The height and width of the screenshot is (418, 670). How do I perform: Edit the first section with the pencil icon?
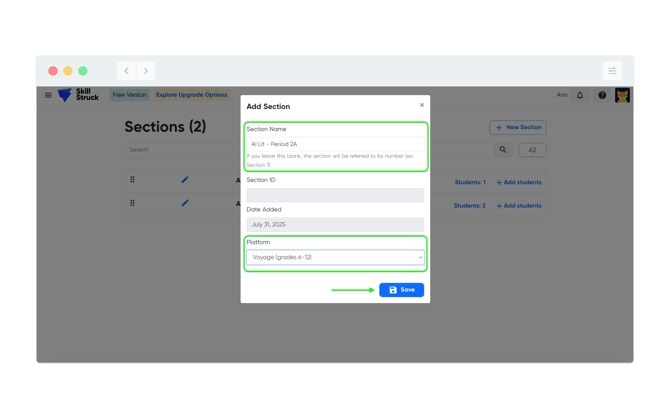click(185, 180)
